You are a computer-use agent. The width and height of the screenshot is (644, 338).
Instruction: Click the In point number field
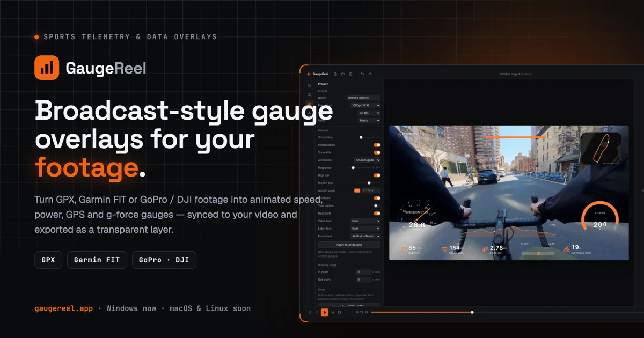pos(364,272)
